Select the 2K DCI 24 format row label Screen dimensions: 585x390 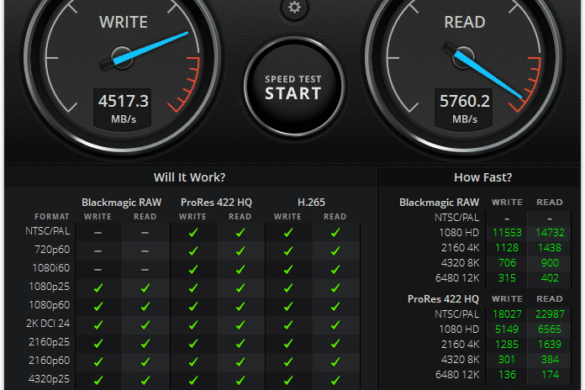[48, 323]
